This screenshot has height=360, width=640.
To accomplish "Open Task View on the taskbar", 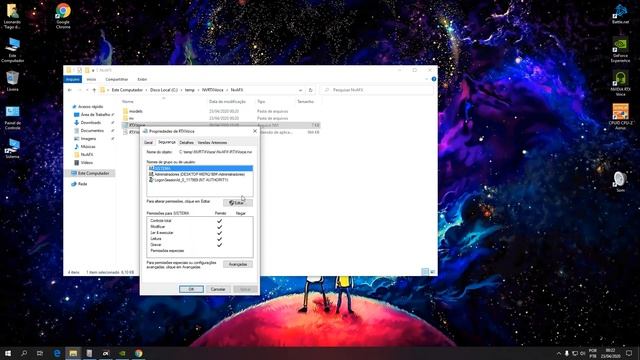I will pyautogui.click(x=40, y=353).
